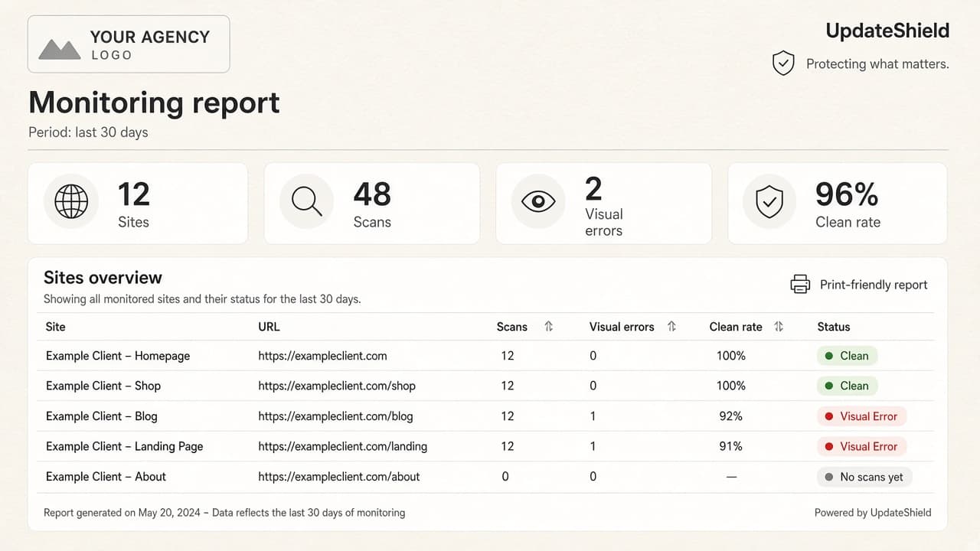This screenshot has width=980, height=551.
Task: Open the exampleclient.com/blog URL
Action: point(335,416)
